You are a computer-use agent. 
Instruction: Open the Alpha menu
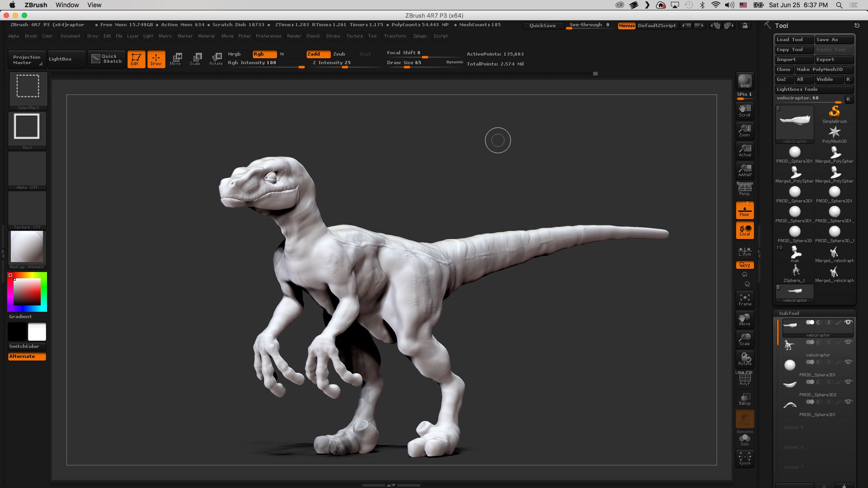14,36
